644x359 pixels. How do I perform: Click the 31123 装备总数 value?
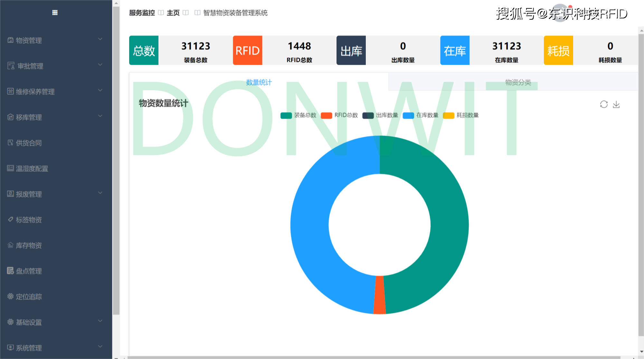196,46
